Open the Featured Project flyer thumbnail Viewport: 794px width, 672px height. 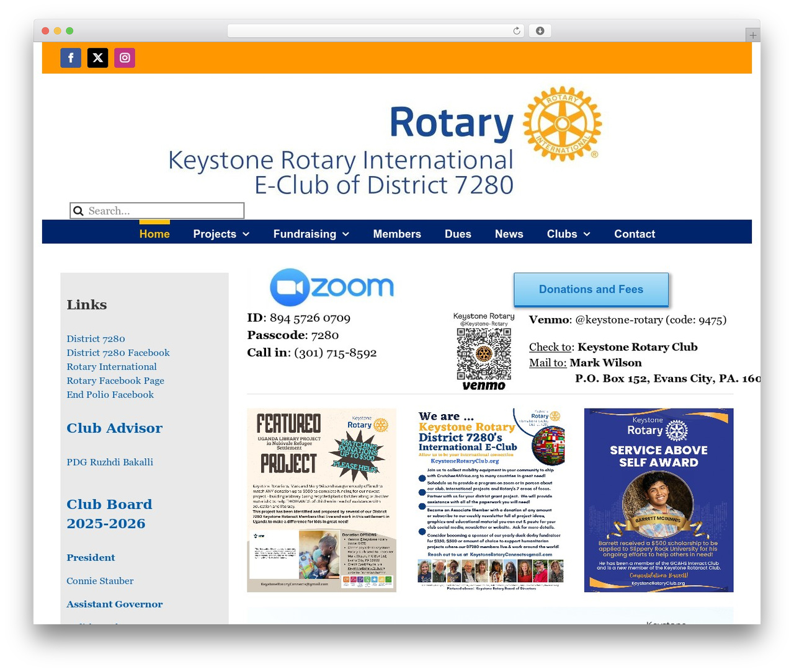321,500
